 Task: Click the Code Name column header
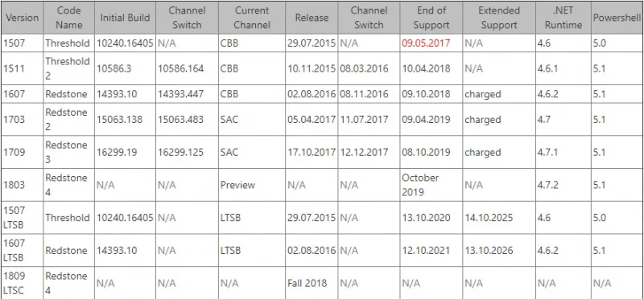coord(69,18)
